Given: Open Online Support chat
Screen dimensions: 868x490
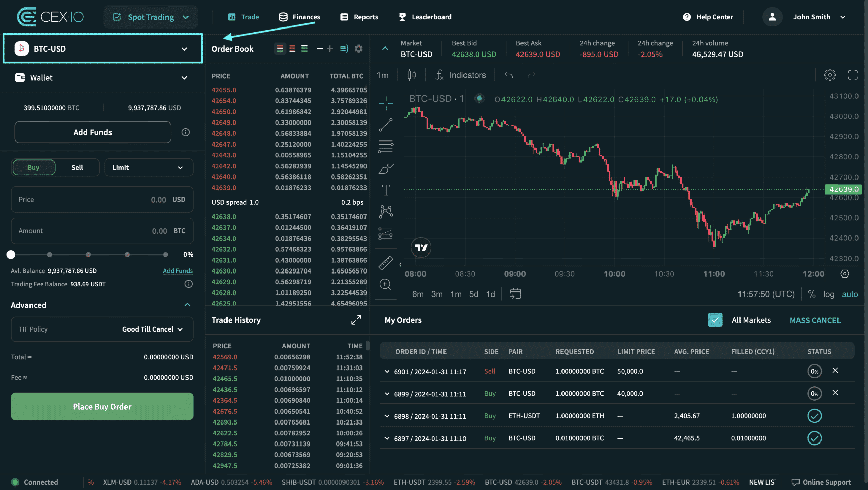Looking at the screenshot, I should tap(821, 482).
